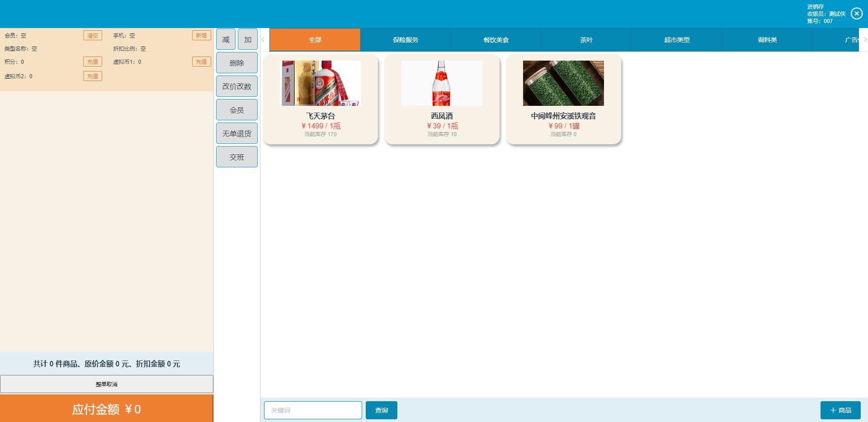The width and height of the screenshot is (868, 422).
Task: Click the 会员: 空 label
Action: 15,35
